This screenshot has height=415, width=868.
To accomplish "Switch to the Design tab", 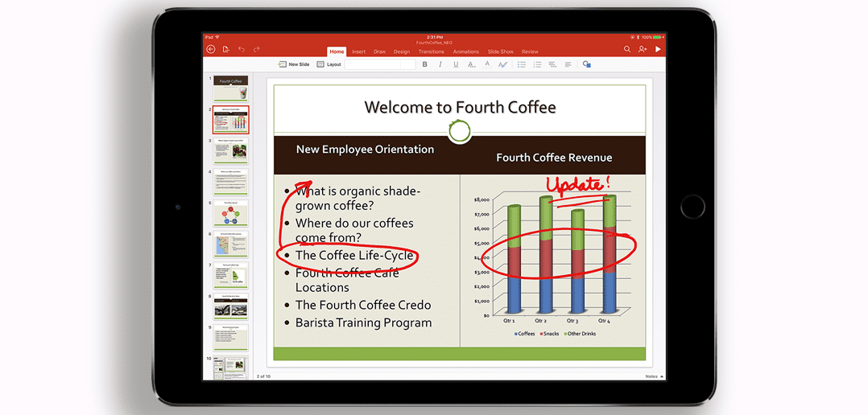I will click(401, 51).
